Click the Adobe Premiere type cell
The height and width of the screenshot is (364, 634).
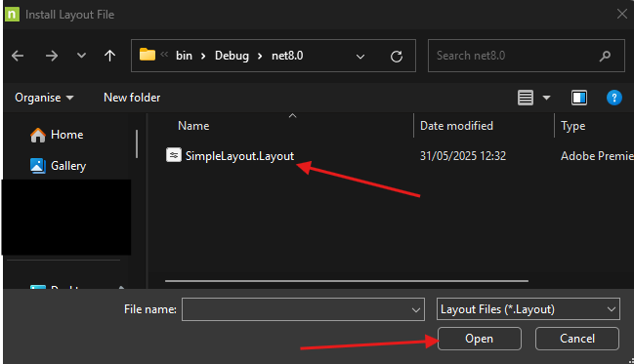(597, 156)
